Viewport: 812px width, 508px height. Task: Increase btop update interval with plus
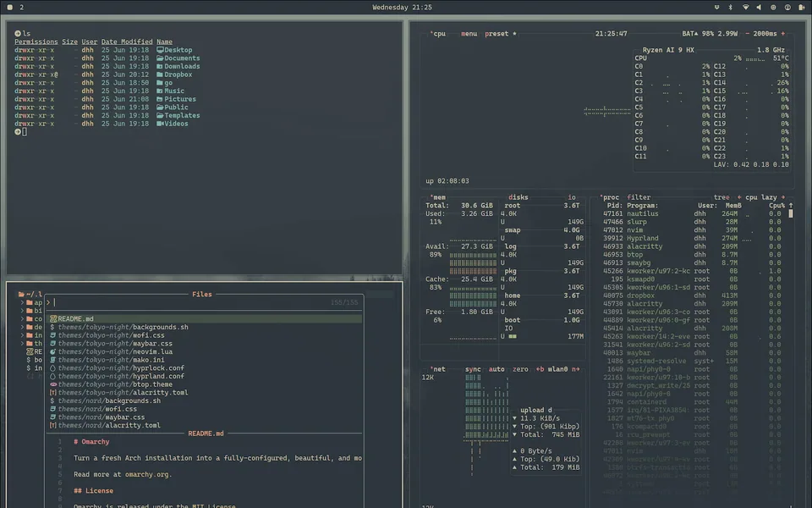point(783,34)
